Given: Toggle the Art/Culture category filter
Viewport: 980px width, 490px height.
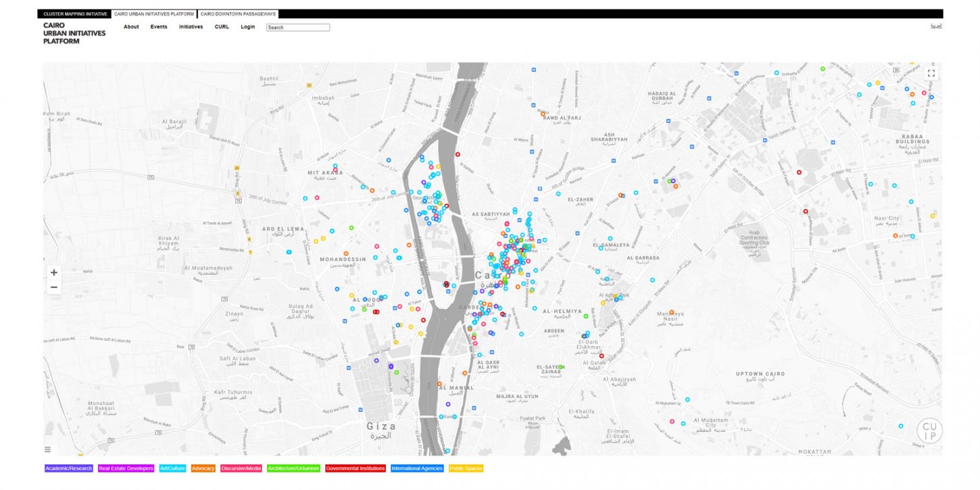Looking at the screenshot, I should tap(172, 468).
